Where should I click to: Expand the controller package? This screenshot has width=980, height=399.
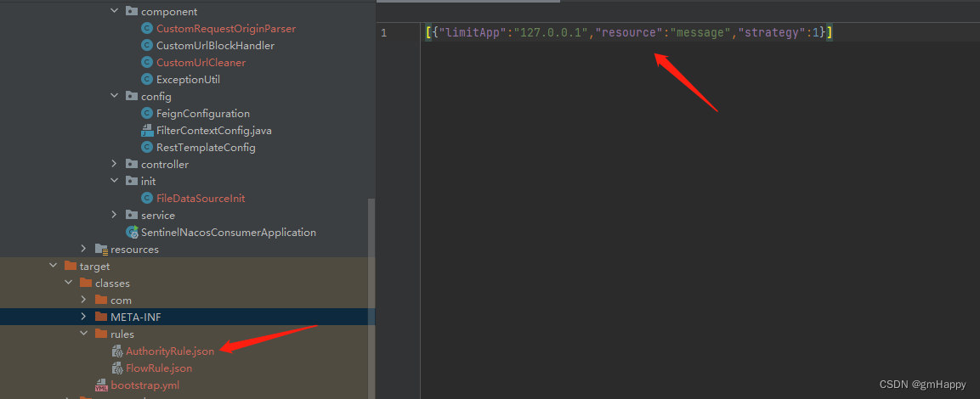(x=115, y=165)
